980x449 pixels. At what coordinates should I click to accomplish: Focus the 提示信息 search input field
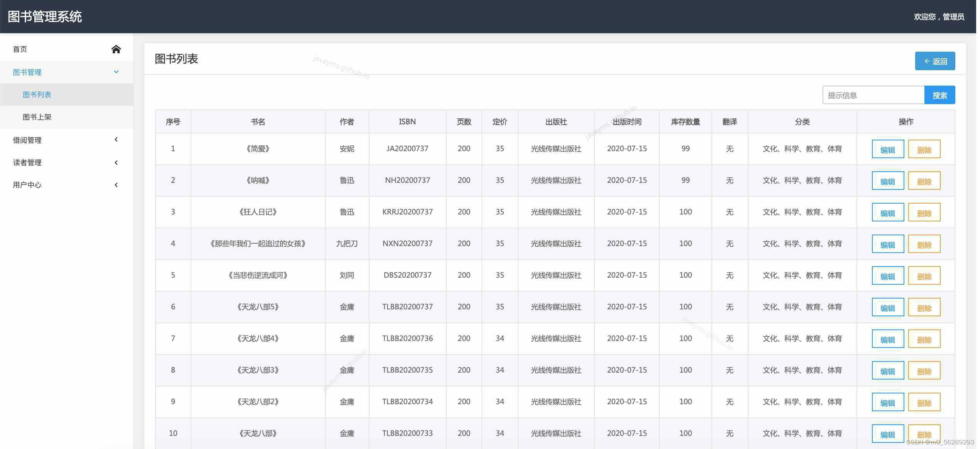(873, 95)
